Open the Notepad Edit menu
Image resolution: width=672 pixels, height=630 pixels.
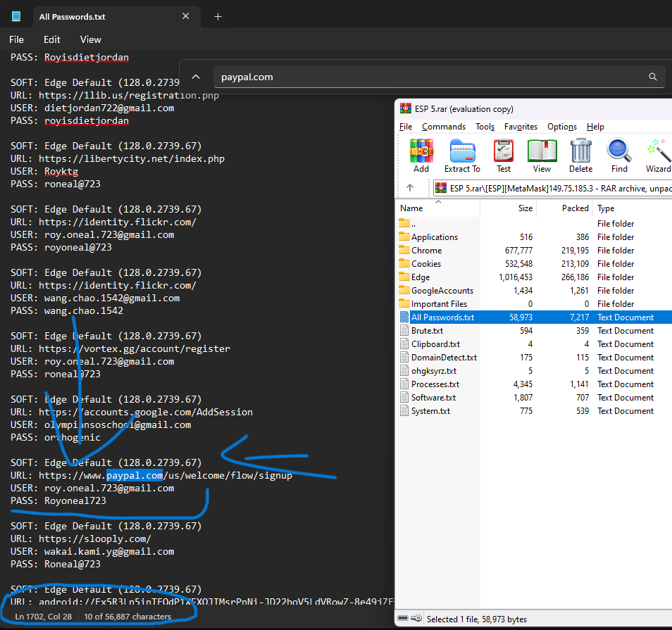pyautogui.click(x=52, y=39)
